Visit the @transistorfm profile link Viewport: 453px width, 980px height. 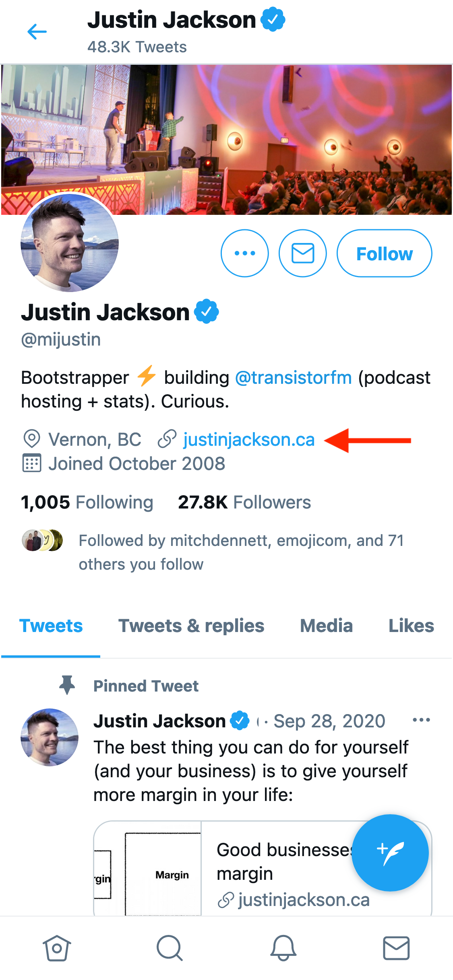pos(293,377)
